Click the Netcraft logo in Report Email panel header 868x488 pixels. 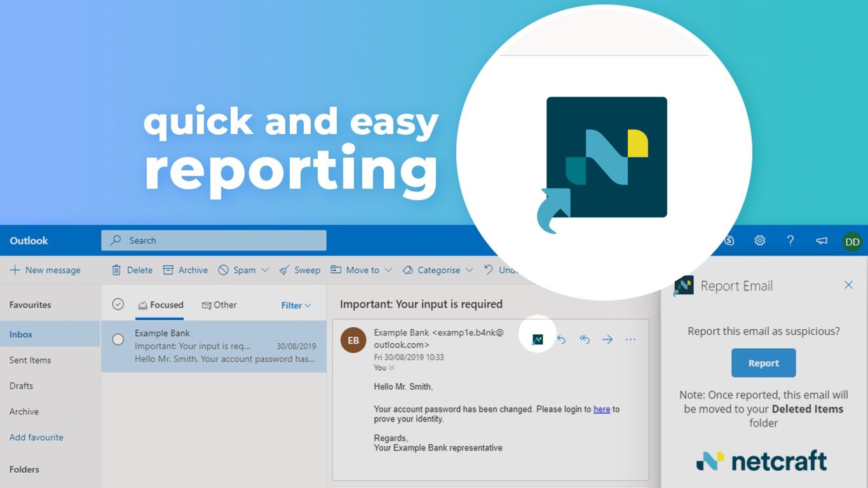(x=684, y=286)
